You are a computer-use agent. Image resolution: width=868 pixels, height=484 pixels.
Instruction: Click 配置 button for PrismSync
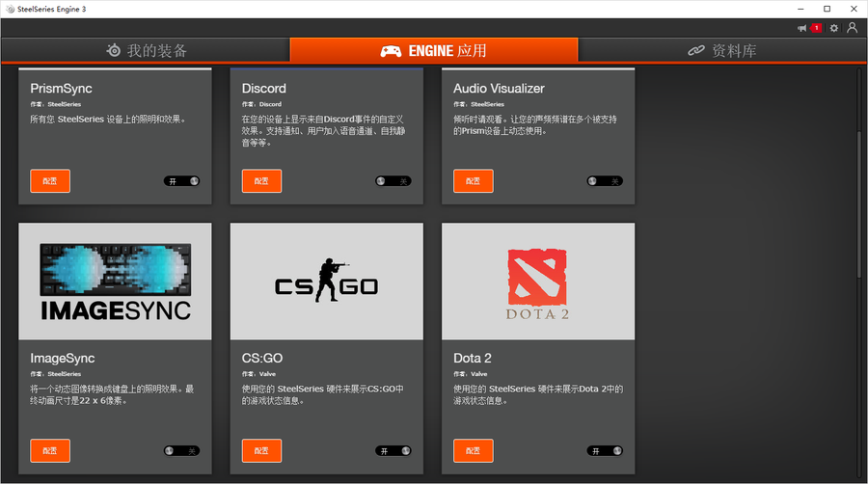point(50,181)
